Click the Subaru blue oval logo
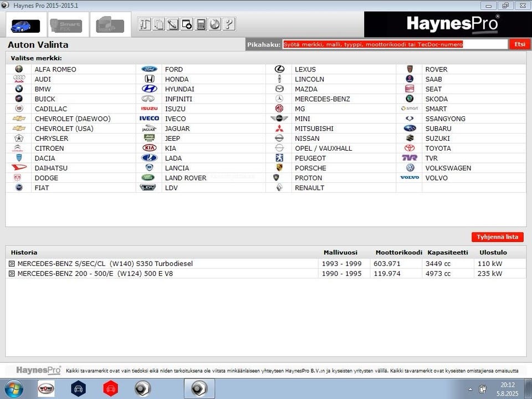Viewport: 532px width, 399px height. point(410,128)
